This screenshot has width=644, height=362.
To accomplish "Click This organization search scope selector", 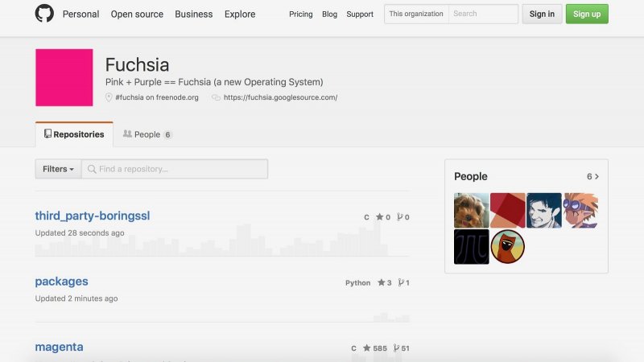I will point(416,14).
